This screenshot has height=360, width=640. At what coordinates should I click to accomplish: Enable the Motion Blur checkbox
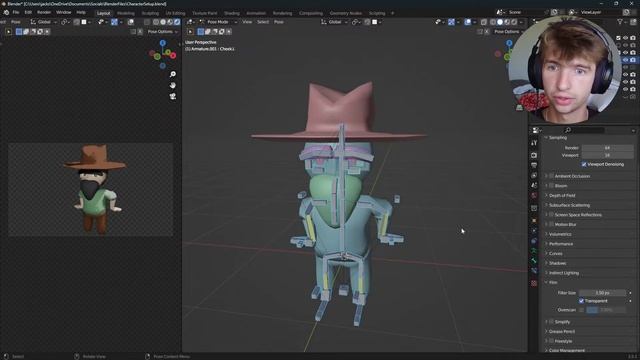click(551, 224)
